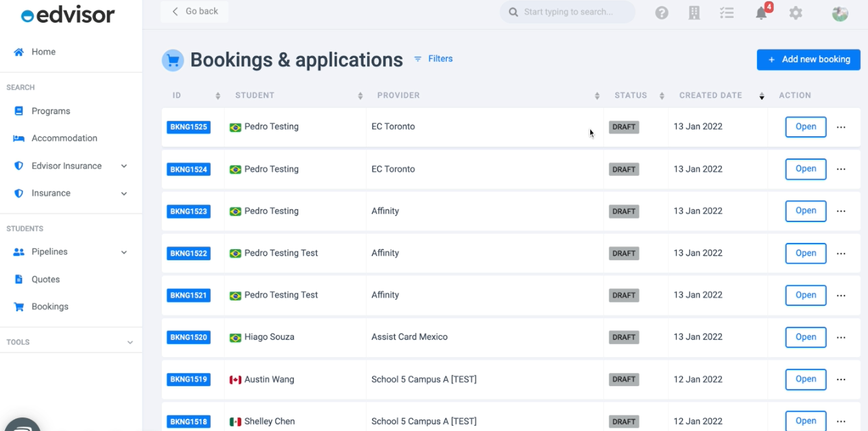Click DRAFT status badge of BKNG1521
Image resolution: width=868 pixels, height=431 pixels.
[x=624, y=295]
